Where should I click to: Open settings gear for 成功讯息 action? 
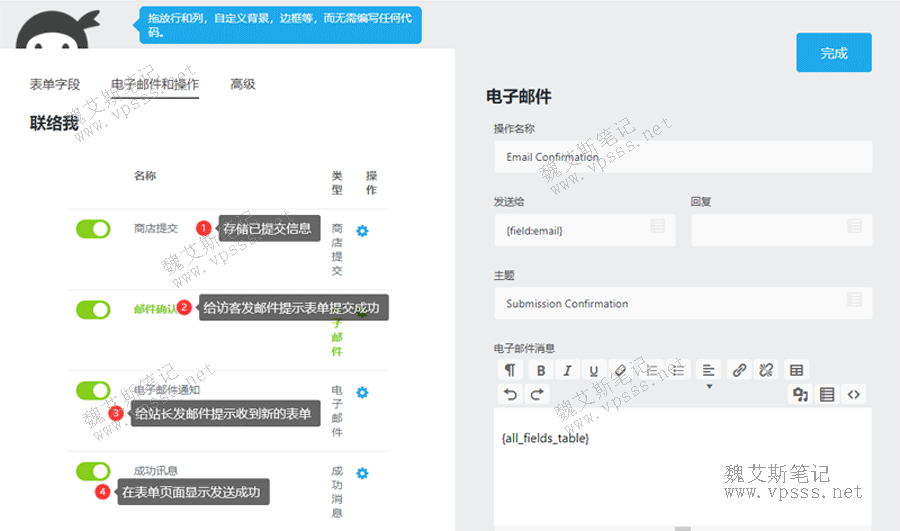pos(362,474)
